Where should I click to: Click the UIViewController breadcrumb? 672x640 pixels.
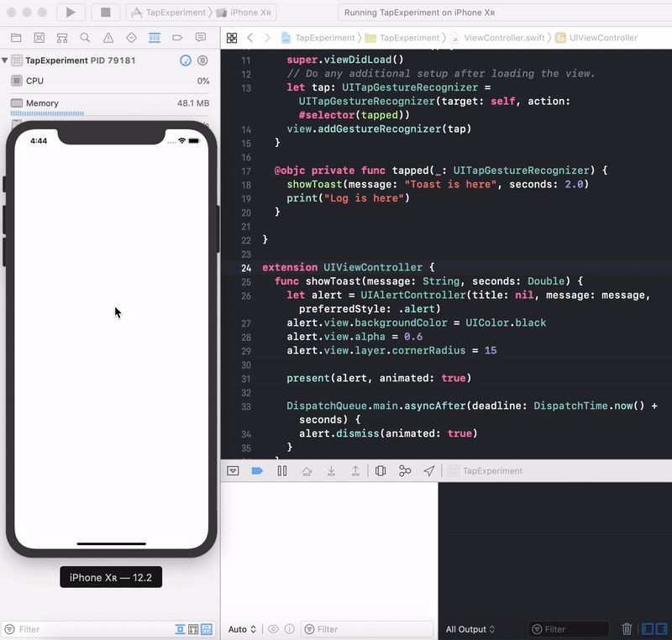click(x=596, y=38)
